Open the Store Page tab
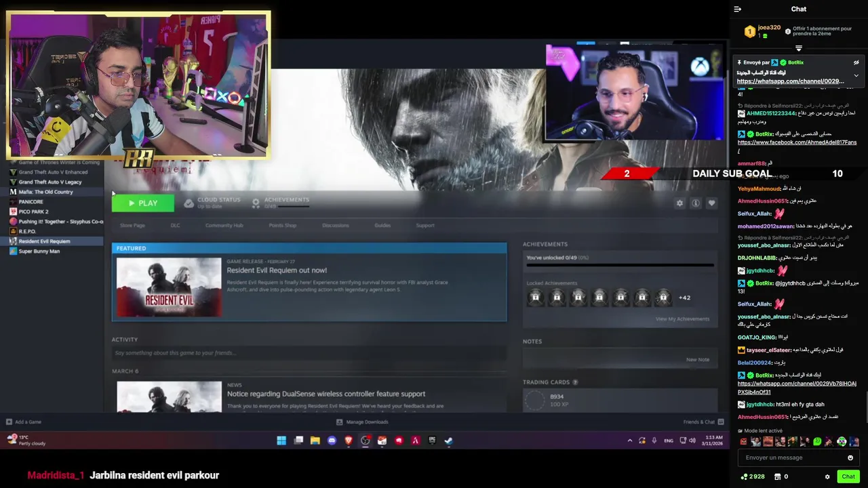868x488 pixels. [x=132, y=225]
